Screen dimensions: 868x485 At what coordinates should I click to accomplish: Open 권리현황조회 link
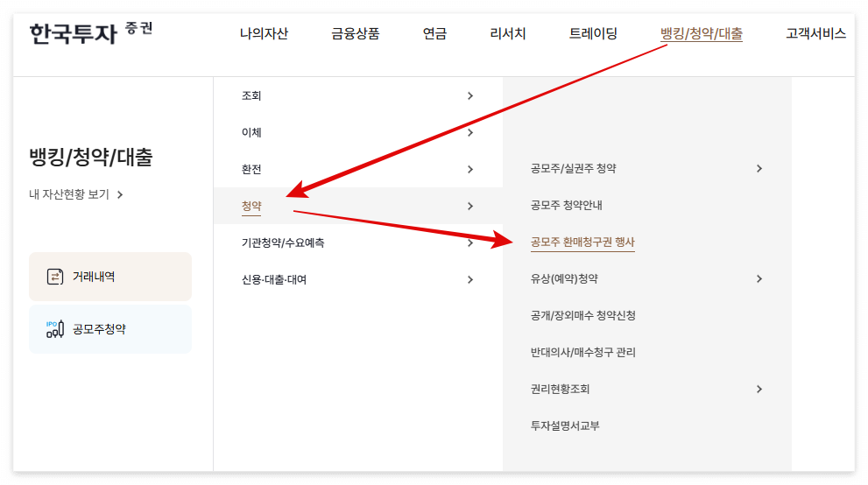[x=560, y=390]
